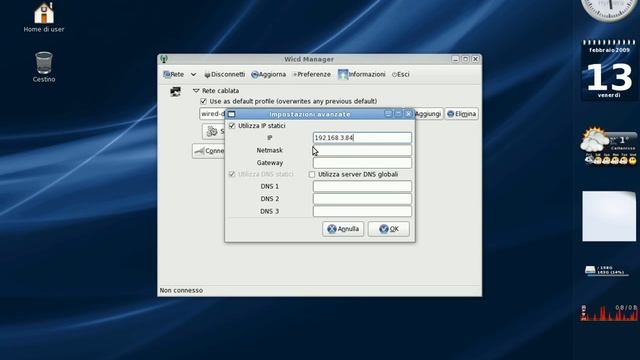Image resolution: width=640 pixels, height=360 pixels.
Task: Click the IP address input field
Action: coord(362,138)
